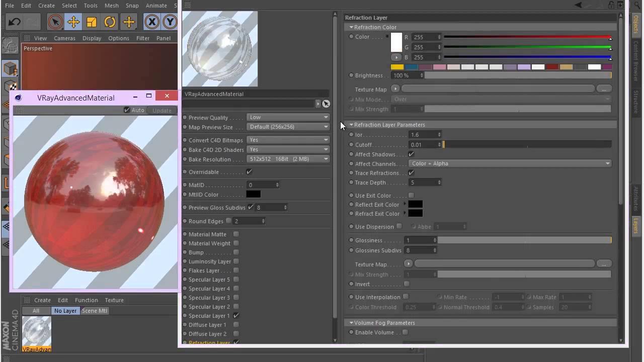Activate the Scale tool
The width and height of the screenshot is (644, 362).
92,22
